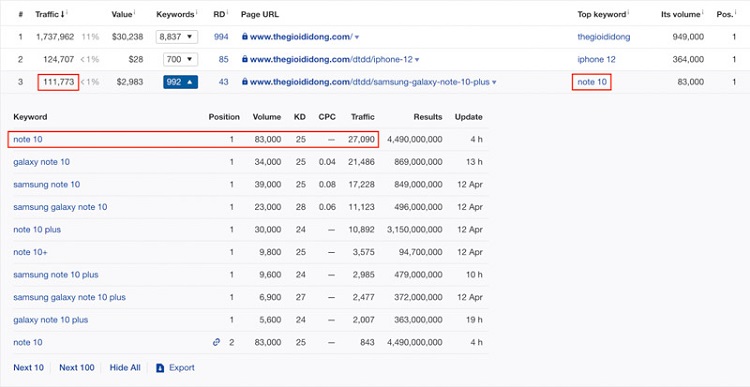Click the Export file icon
This screenshot has width=750, height=387.
pos(160,368)
